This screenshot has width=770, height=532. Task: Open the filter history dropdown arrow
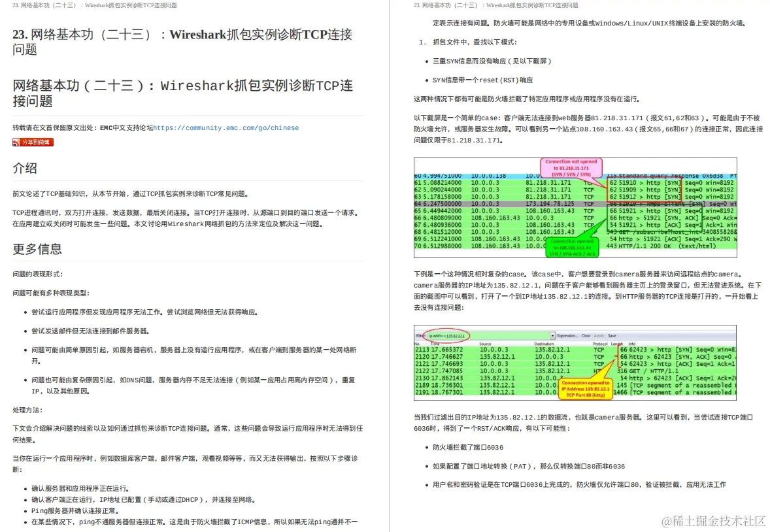coord(553,335)
